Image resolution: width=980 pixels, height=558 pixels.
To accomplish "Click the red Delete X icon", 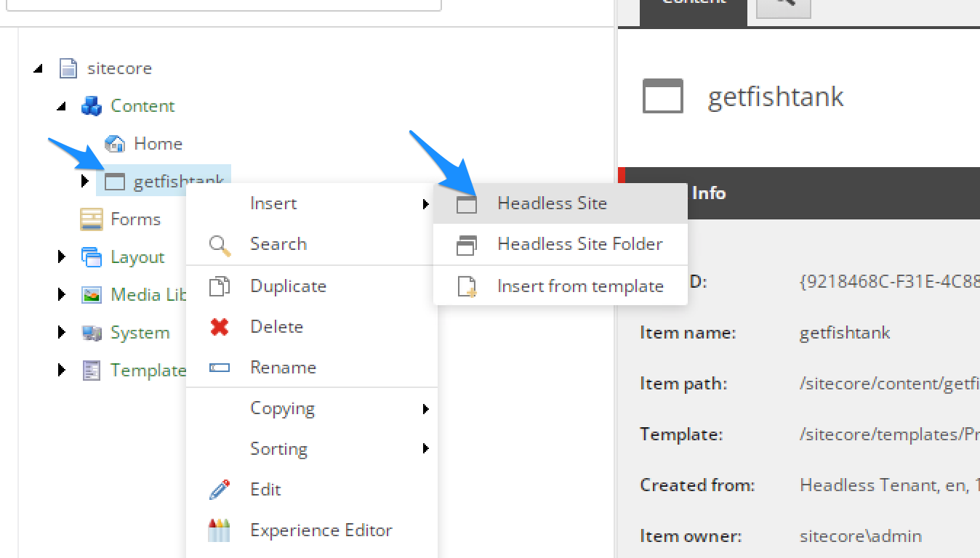I will (x=220, y=327).
